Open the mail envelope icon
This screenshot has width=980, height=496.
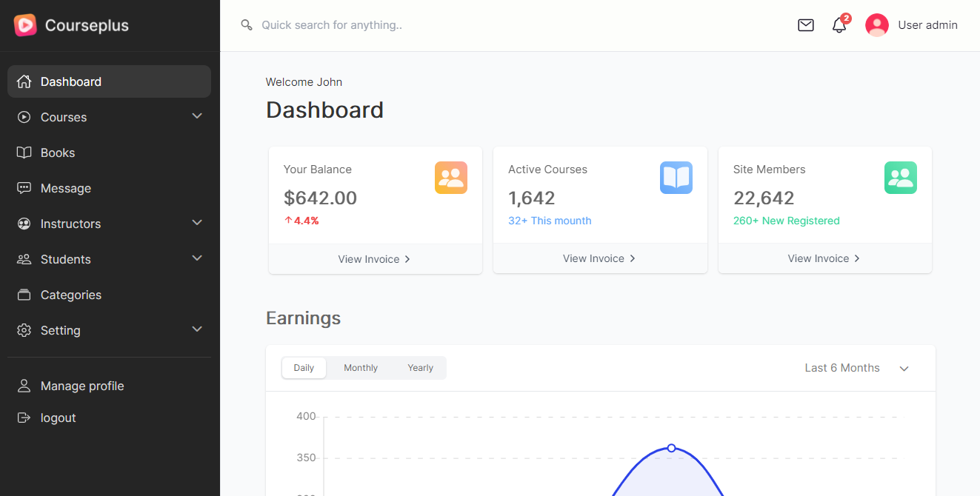[x=806, y=25]
